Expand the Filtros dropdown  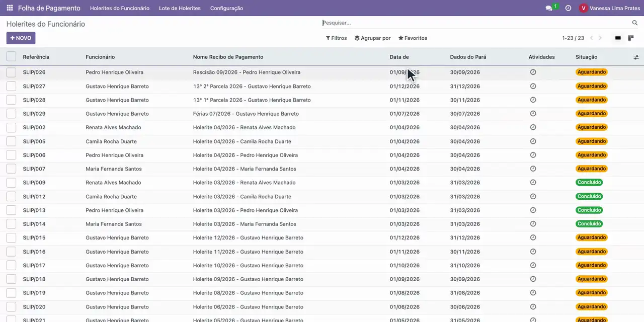coord(337,38)
